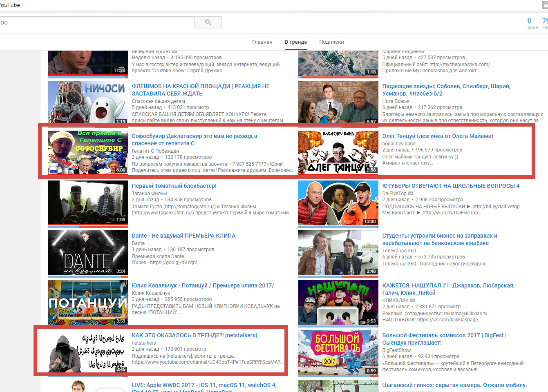Open title ЮТУБЕРЫ ОТВЕЧАЮТ НА ШКОЛЬНЫЕ ВОПРОСЫ 4
Screen dimensions: 548x392
click(x=451, y=186)
